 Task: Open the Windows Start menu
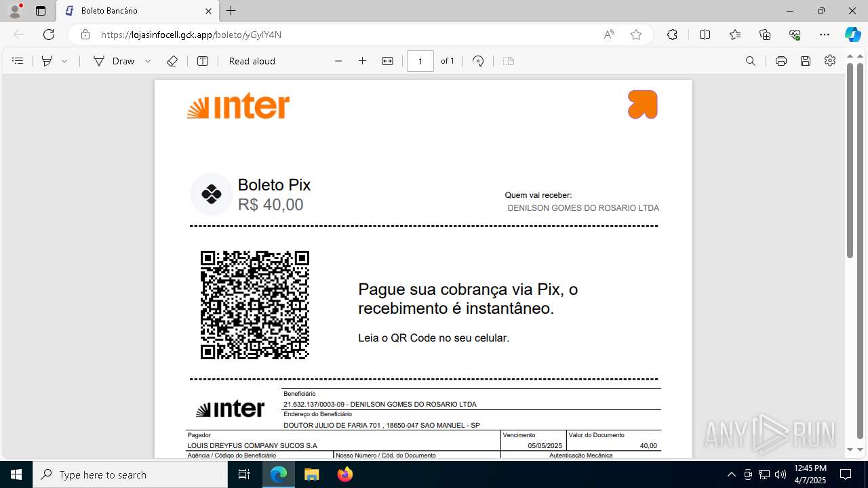pos(16,474)
